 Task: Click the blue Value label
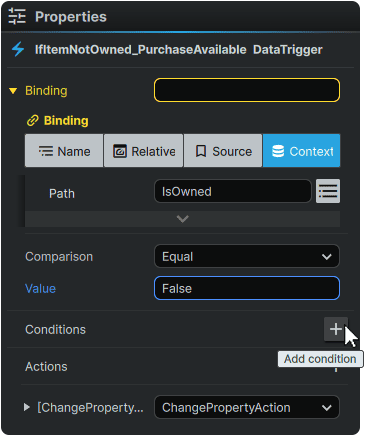pos(40,288)
